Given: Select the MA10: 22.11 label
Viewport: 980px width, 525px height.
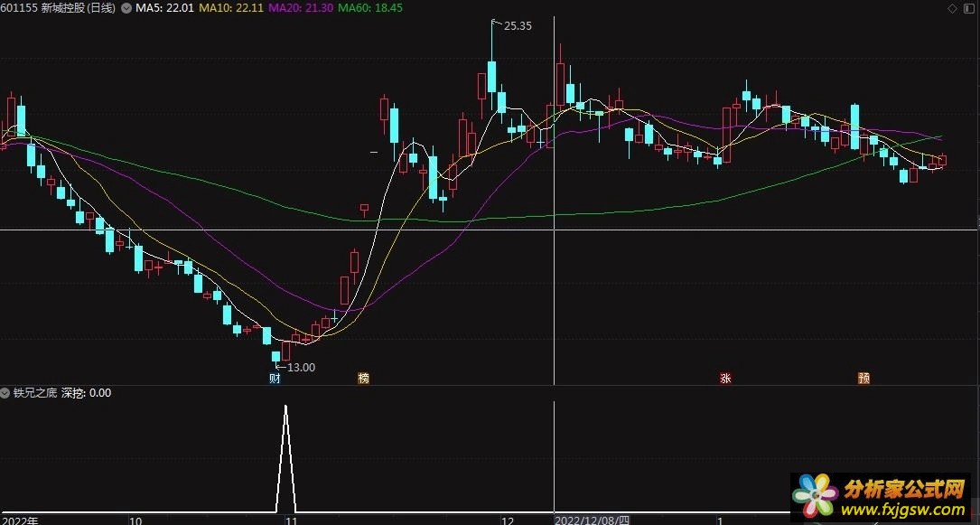Looking at the screenshot, I should (230, 8).
